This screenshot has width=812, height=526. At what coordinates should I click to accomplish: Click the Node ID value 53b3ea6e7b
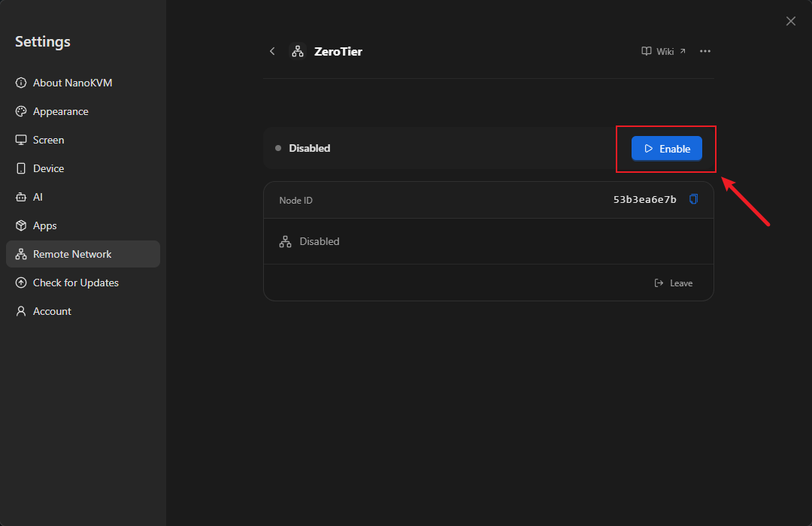pyautogui.click(x=645, y=200)
